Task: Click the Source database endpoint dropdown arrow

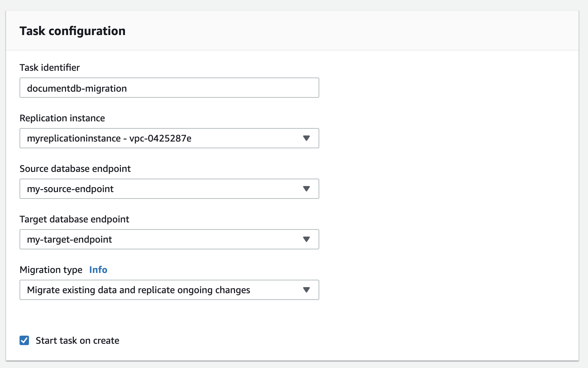Action: pos(306,189)
